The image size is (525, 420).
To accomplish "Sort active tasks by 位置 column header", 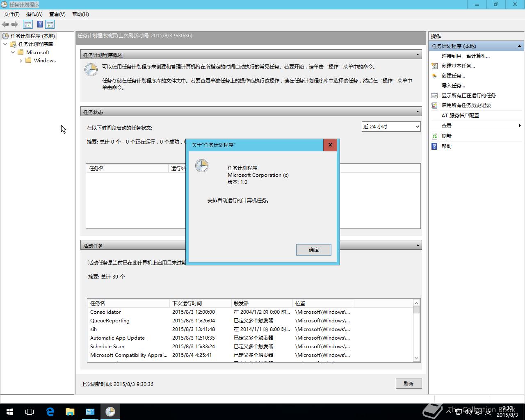I will (x=324, y=303).
